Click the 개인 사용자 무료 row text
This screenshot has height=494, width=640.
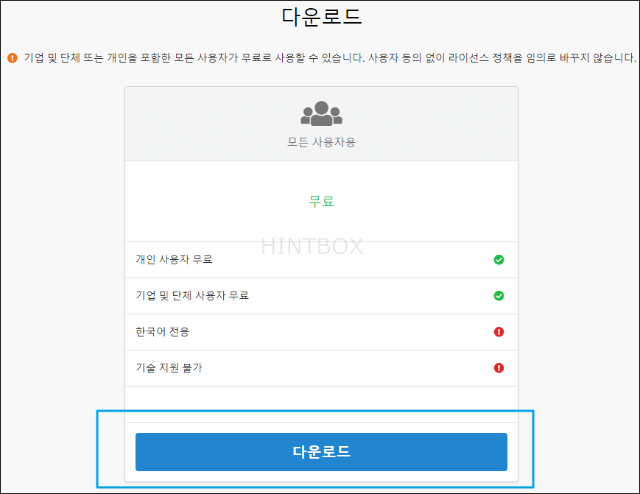point(174,259)
